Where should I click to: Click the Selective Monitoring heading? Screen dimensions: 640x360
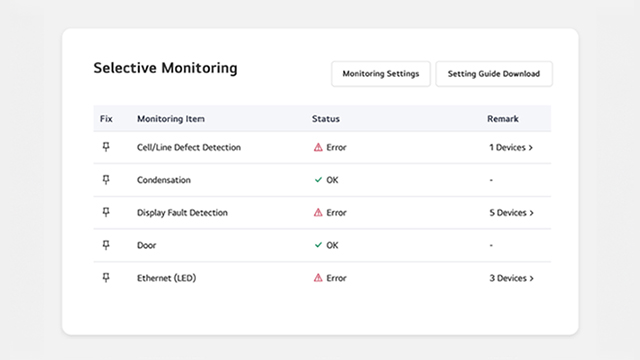[x=165, y=68]
